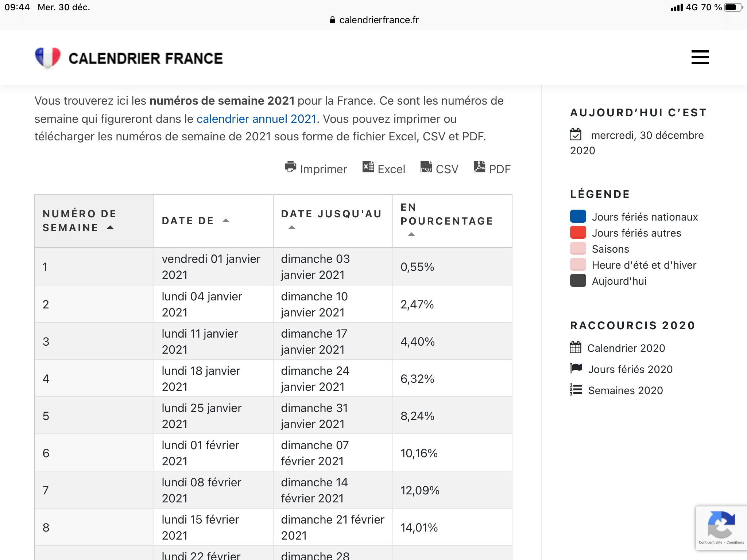Click the Jours fériés nationaux blue swatch
This screenshot has height=560, width=747.
578,217
